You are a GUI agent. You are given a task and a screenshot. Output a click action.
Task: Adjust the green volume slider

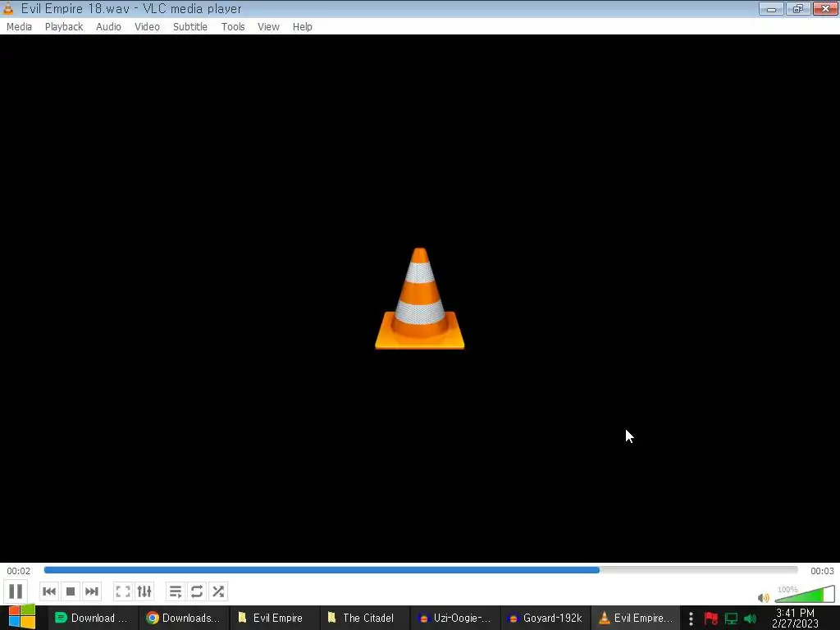pyautogui.click(x=805, y=594)
